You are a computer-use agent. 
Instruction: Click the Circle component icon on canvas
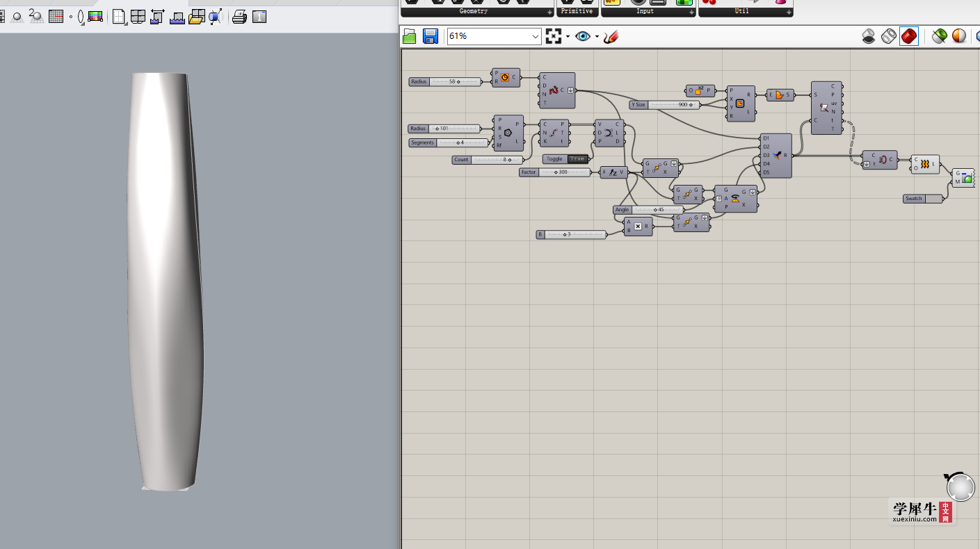tap(505, 78)
